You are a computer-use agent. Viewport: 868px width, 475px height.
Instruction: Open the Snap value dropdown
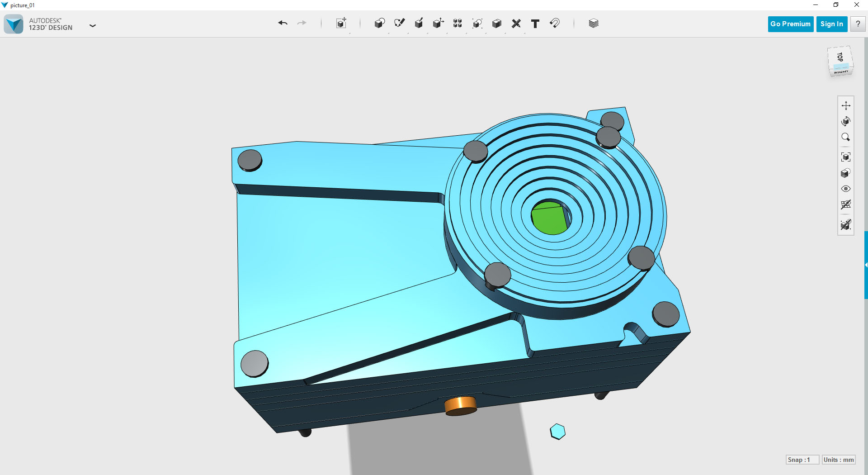(x=802, y=460)
